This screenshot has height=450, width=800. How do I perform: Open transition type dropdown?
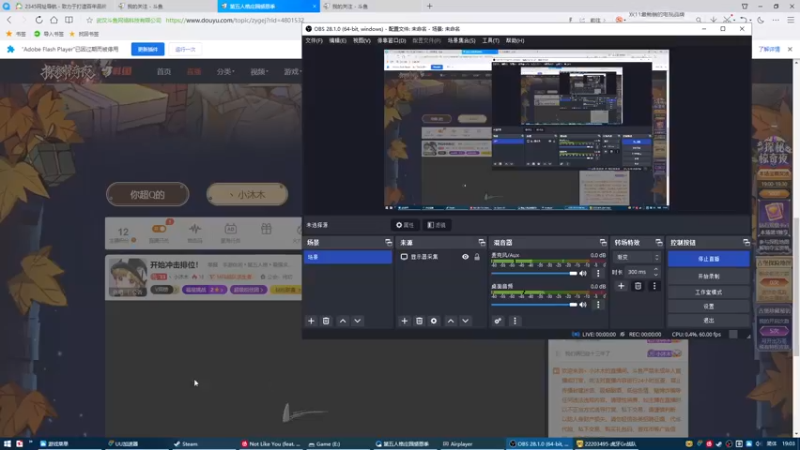[637, 257]
